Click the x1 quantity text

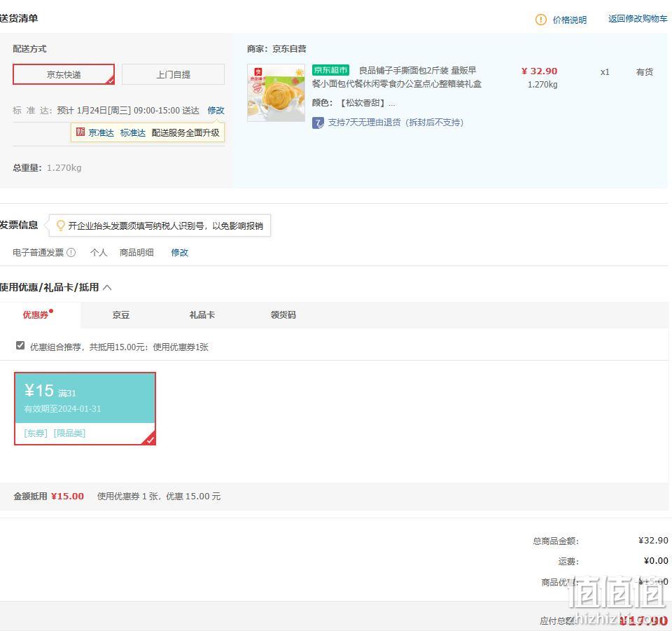(605, 72)
